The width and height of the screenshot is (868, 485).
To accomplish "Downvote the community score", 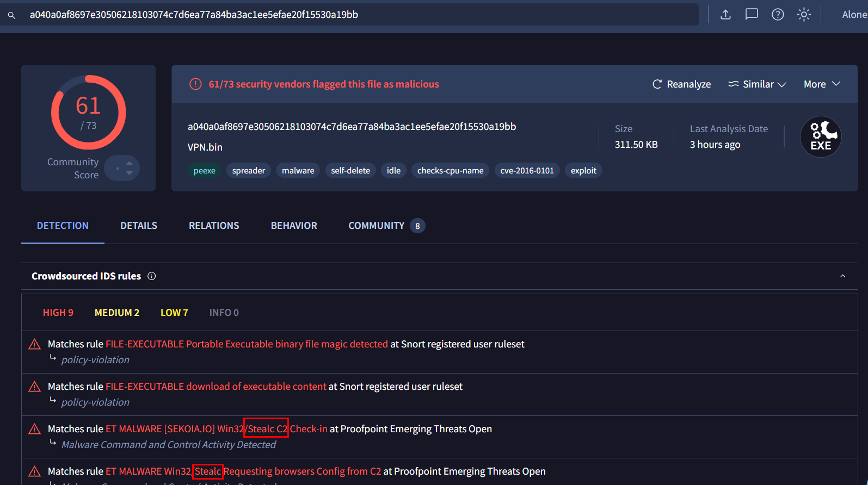I will pyautogui.click(x=129, y=173).
